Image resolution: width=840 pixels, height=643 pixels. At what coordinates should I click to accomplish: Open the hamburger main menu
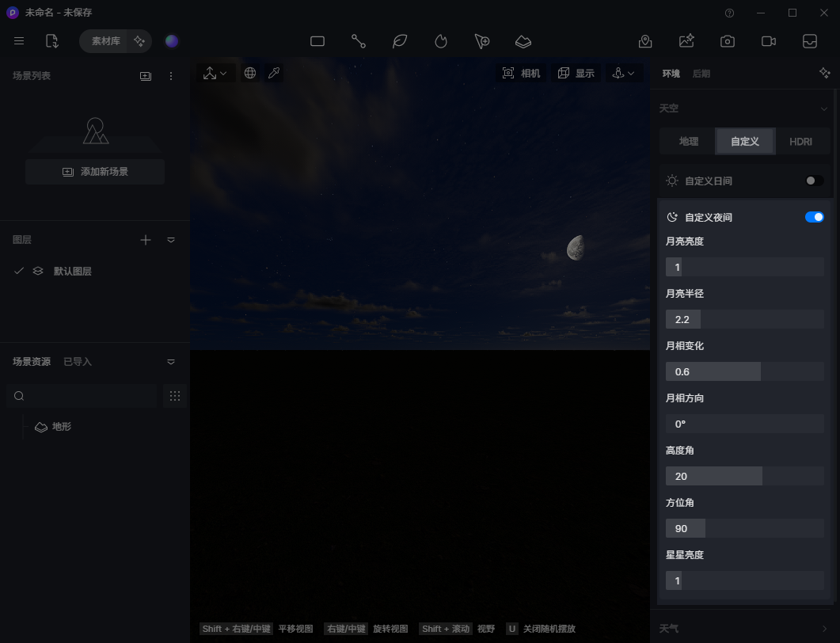click(x=19, y=41)
